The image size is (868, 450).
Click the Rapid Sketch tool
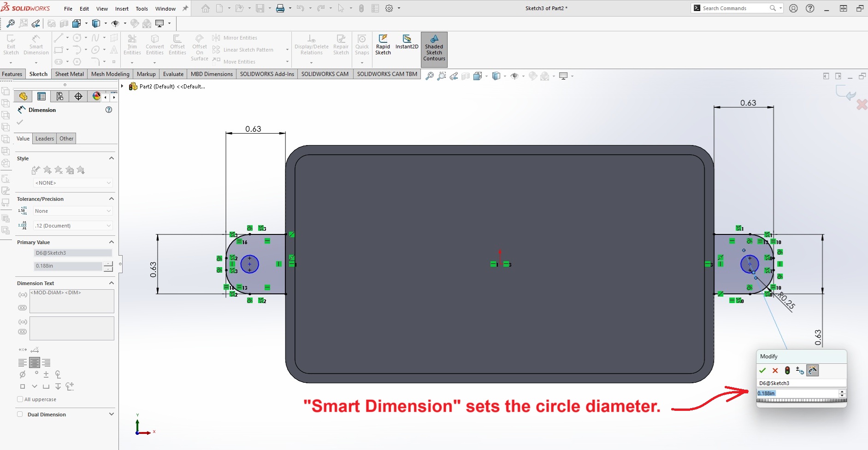pos(383,45)
